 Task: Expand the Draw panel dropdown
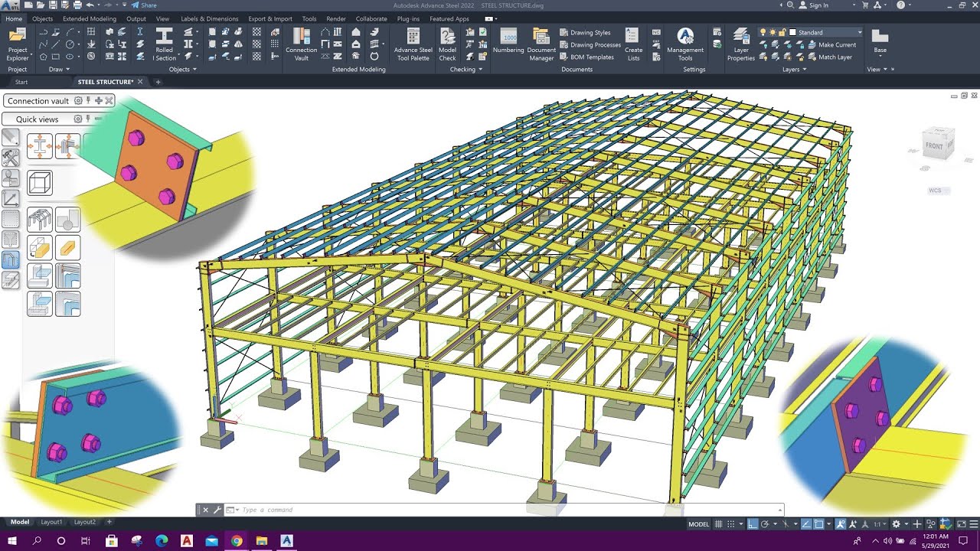pyautogui.click(x=67, y=68)
